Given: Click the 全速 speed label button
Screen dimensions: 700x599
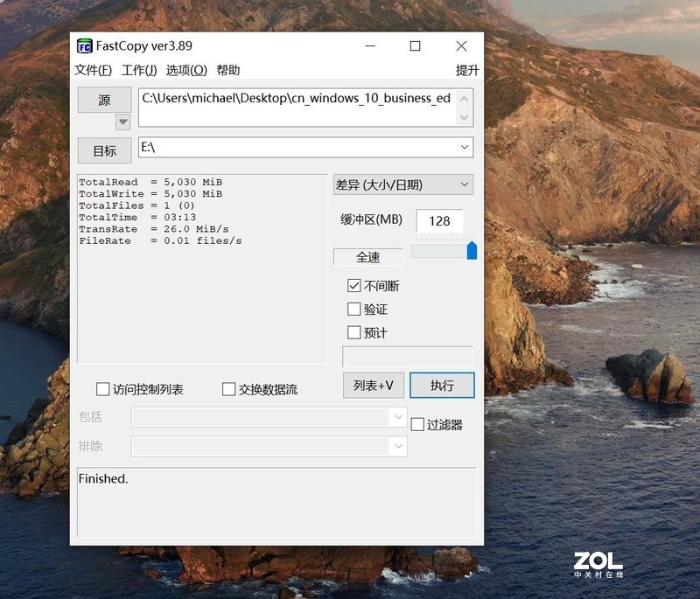Looking at the screenshot, I should 367,257.
